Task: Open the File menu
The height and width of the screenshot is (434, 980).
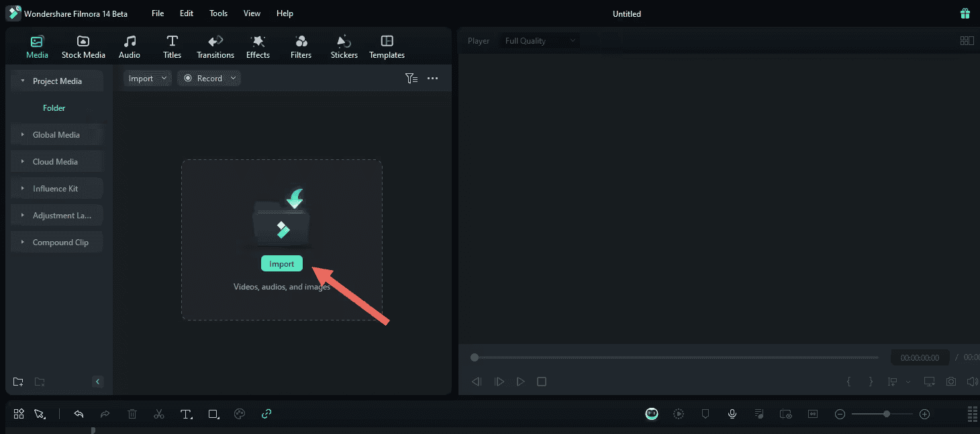Action: coord(158,13)
